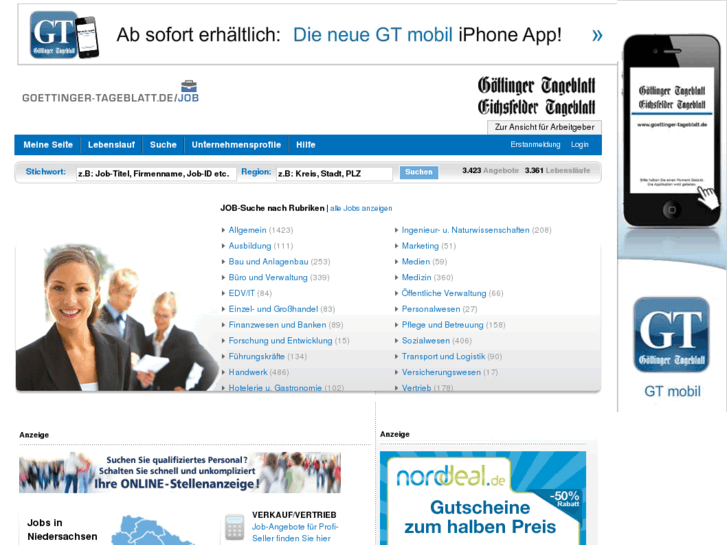This screenshot has height=545, width=727.
Task: Open the Versicherungswesen job category
Action: [x=441, y=372]
